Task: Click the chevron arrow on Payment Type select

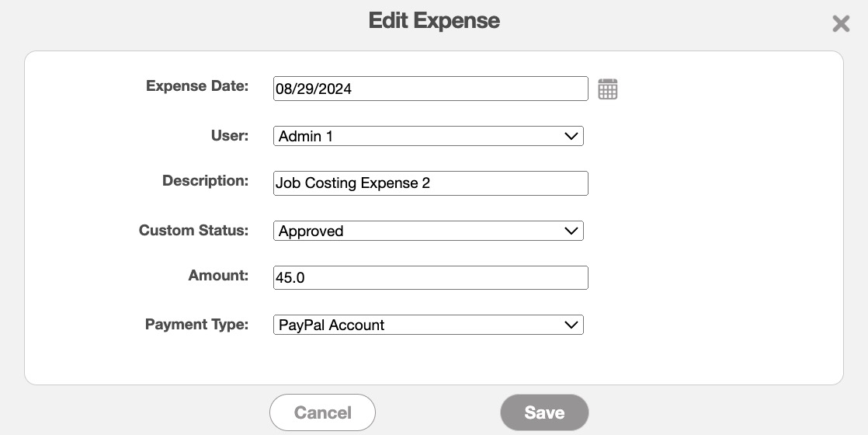Action: tap(571, 325)
